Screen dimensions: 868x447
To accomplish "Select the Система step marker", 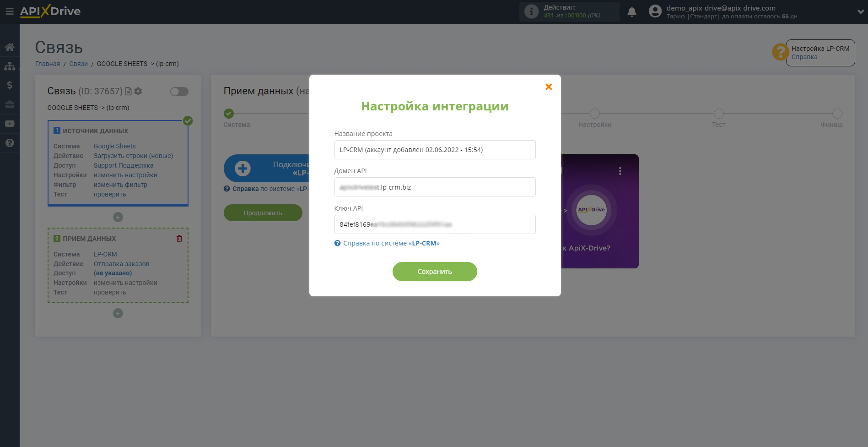I will tap(229, 114).
